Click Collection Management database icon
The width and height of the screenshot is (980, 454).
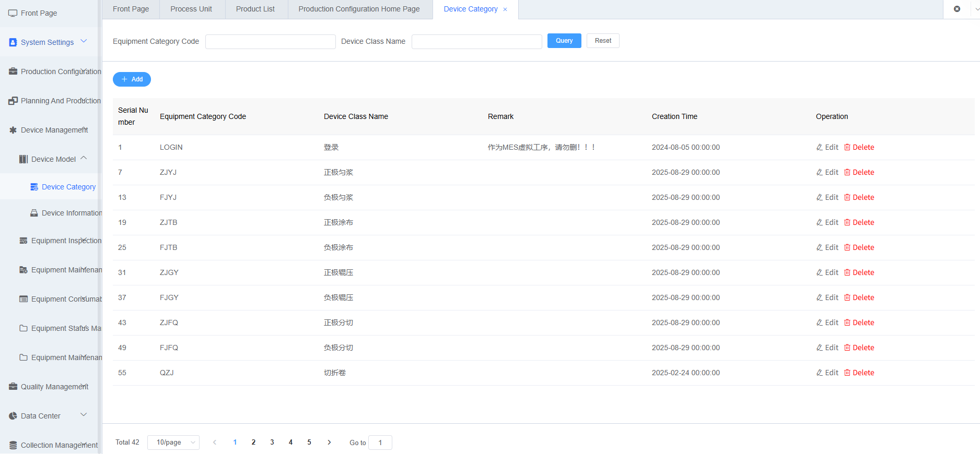pos(13,445)
